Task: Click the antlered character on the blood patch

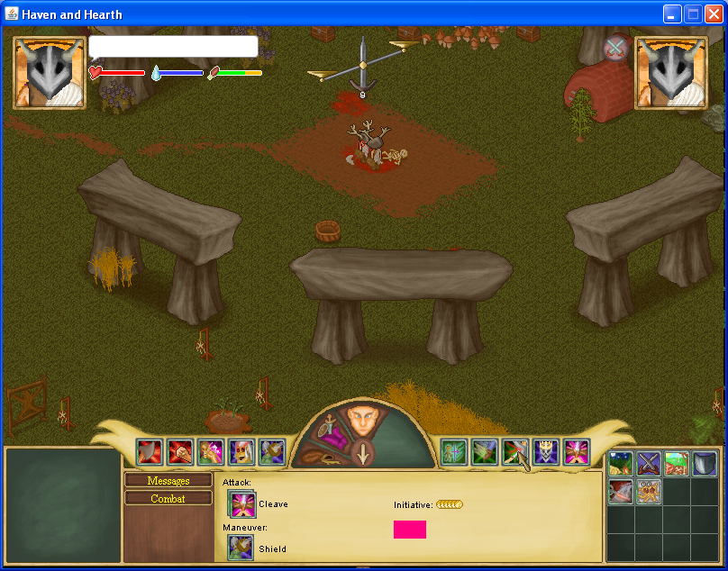Action: pyautogui.click(x=369, y=144)
